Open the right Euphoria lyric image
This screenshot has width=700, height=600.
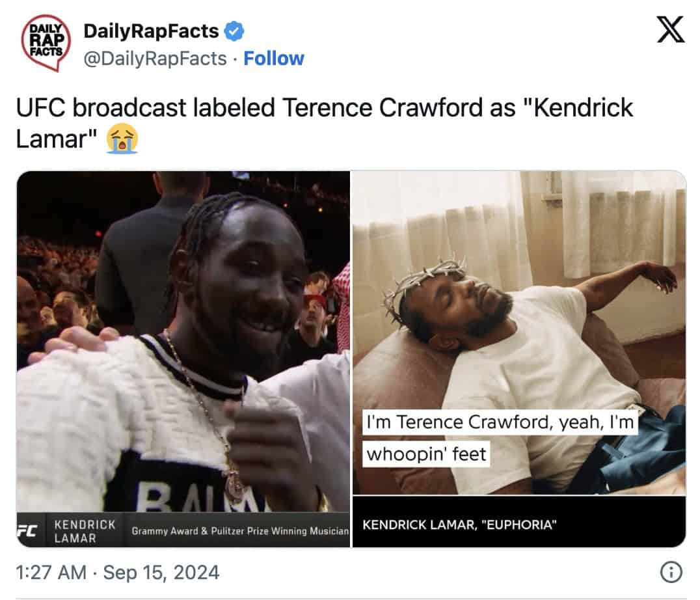click(x=519, y=359)
